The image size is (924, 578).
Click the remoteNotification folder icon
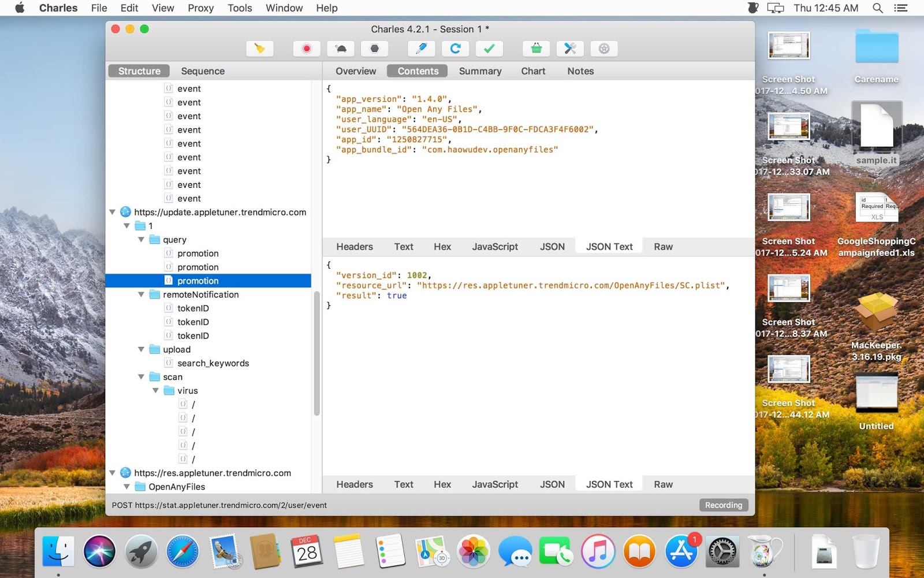154,294
